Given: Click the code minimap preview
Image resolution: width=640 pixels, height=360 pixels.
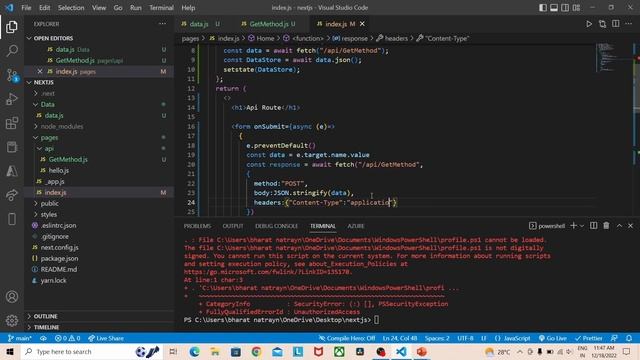Looking at the screenshot, I should (607, 57).
